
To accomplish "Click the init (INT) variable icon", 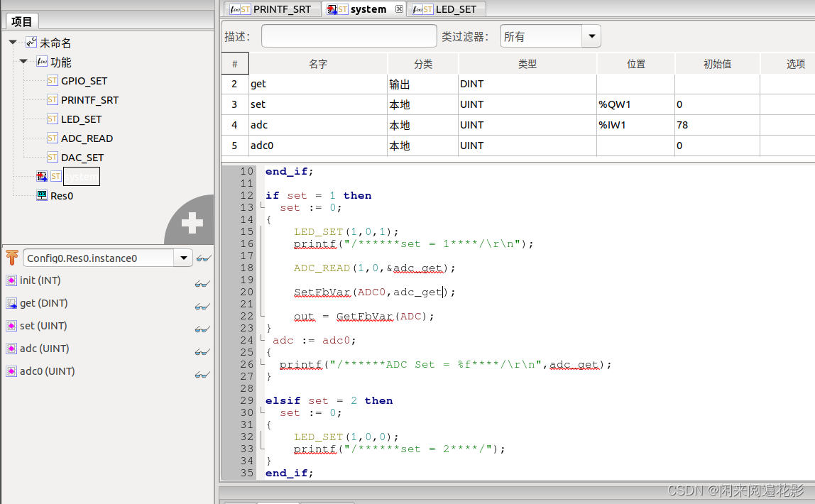I will 10,280.
